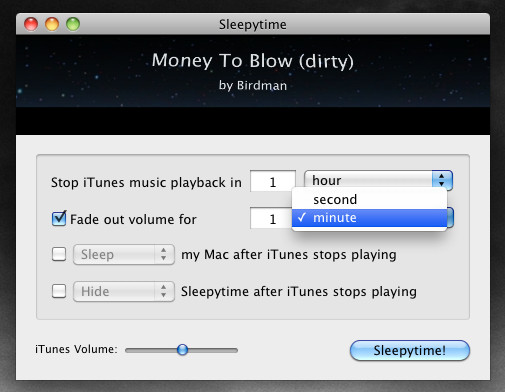The width and height of the screenshot is (505, 392).
Task: Click the 'Sleepytime' window title
Action: coord(253,25)
